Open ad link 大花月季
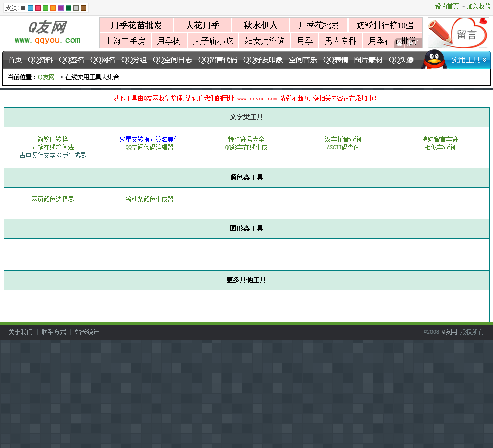The width and height of the screenshot is (493, 448). 202,25
